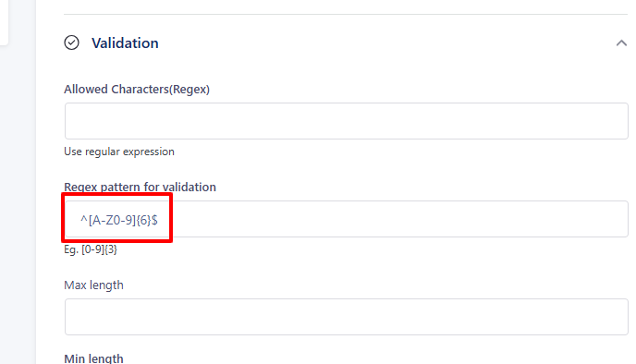Click the Min length label

click(x=93, y=358)
